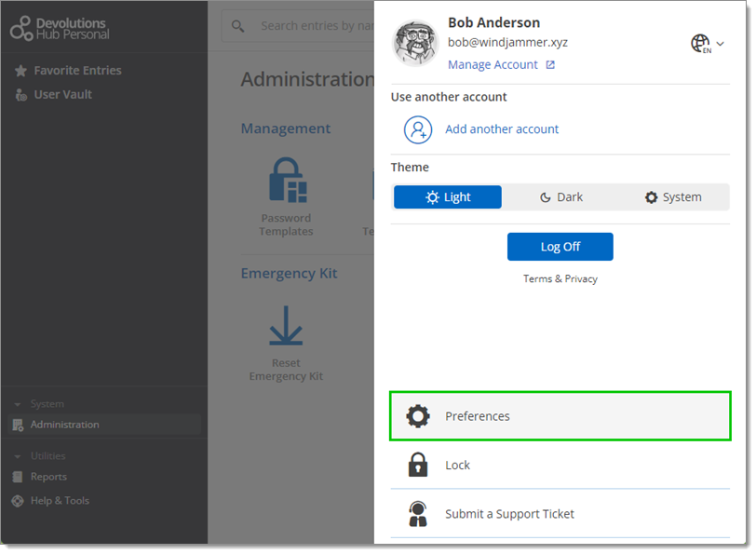Image resolution: width=756 pixels, height=554 pixels.
Task: Click the external link icon beside Manage Account
Action: coord(550,64)
